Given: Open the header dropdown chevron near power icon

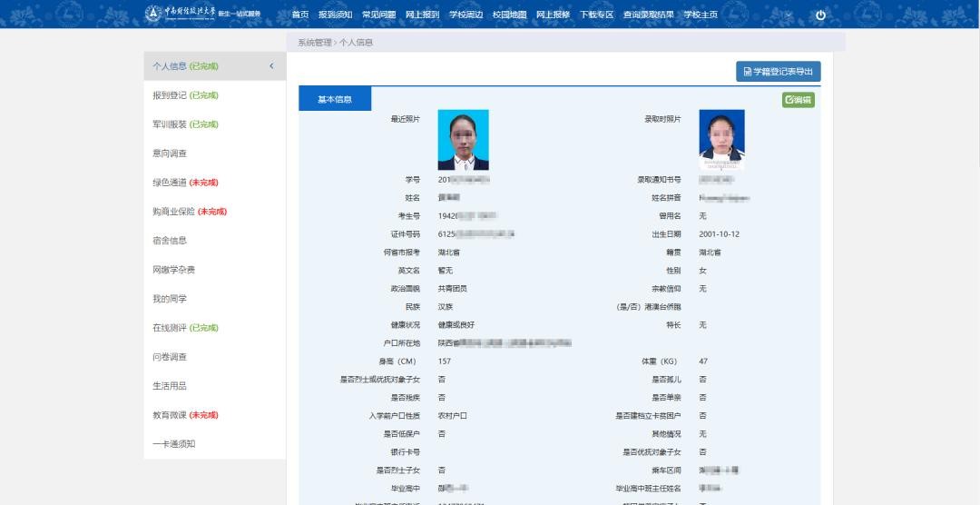Looking at the screenshot, I should pyautogui.click(x=788, y=15).
